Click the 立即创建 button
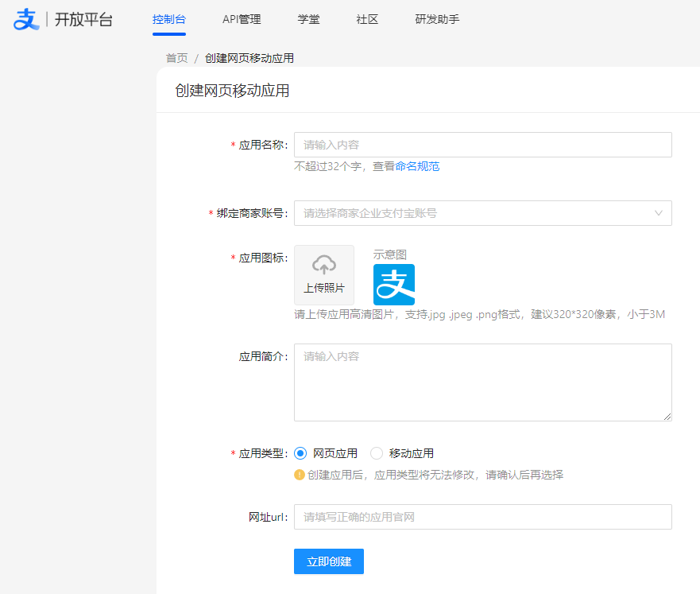700x594 pixels. (x=329, y=561)
